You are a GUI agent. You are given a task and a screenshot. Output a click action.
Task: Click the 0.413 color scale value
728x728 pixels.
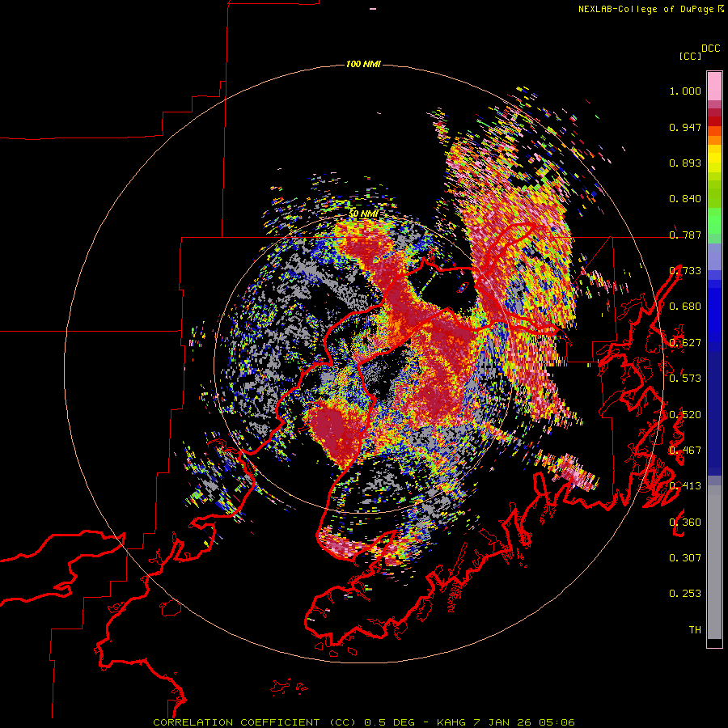coord(685,486)
